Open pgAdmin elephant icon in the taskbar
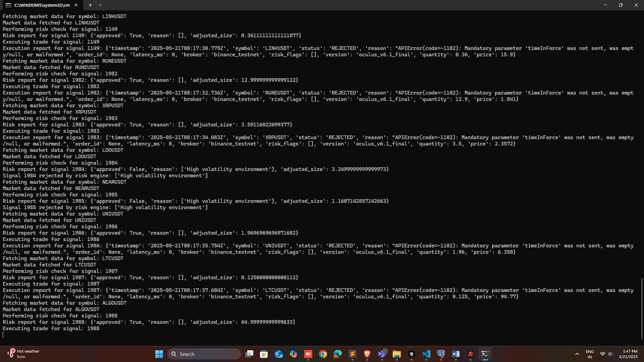 (441, 354)
